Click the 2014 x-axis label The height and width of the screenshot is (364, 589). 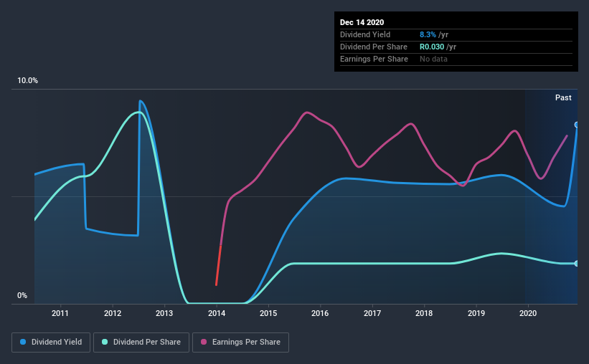point(217,313)
